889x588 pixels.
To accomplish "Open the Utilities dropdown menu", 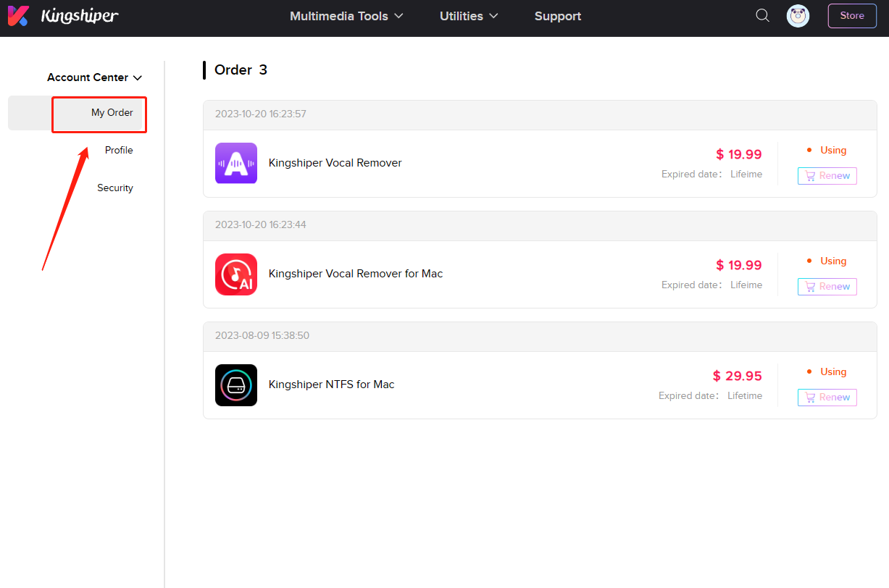I will pyautogui.click(x=469, y=16).
